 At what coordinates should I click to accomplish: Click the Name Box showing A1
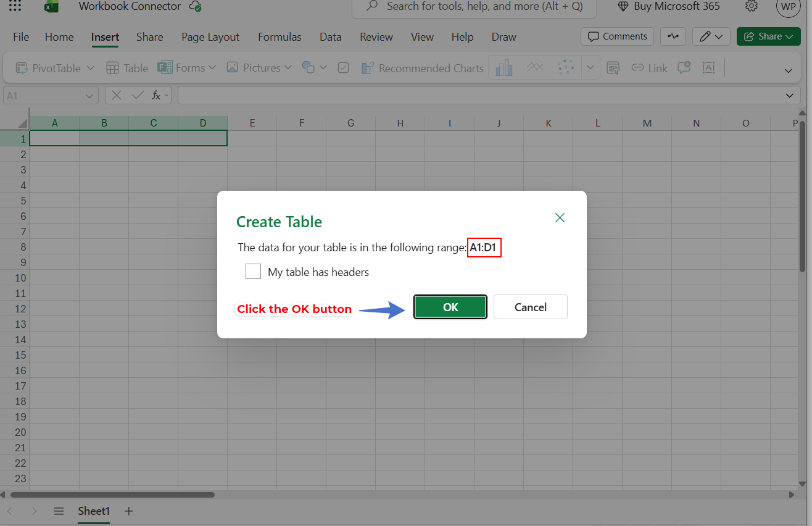tap(43, 95)
